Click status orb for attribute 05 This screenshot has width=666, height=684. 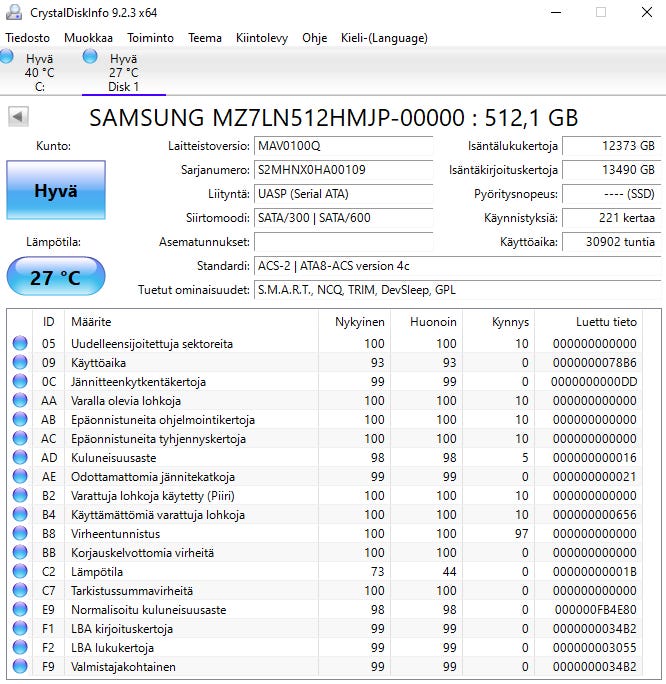tap(20, 343)
